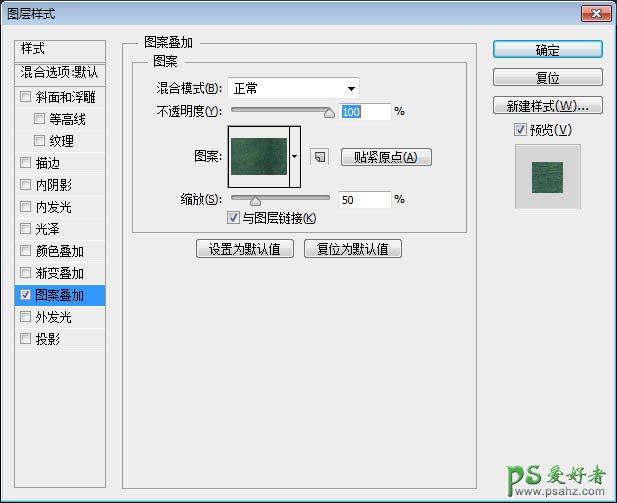Click the green pattern swatch thumbnail

point(258,157)
